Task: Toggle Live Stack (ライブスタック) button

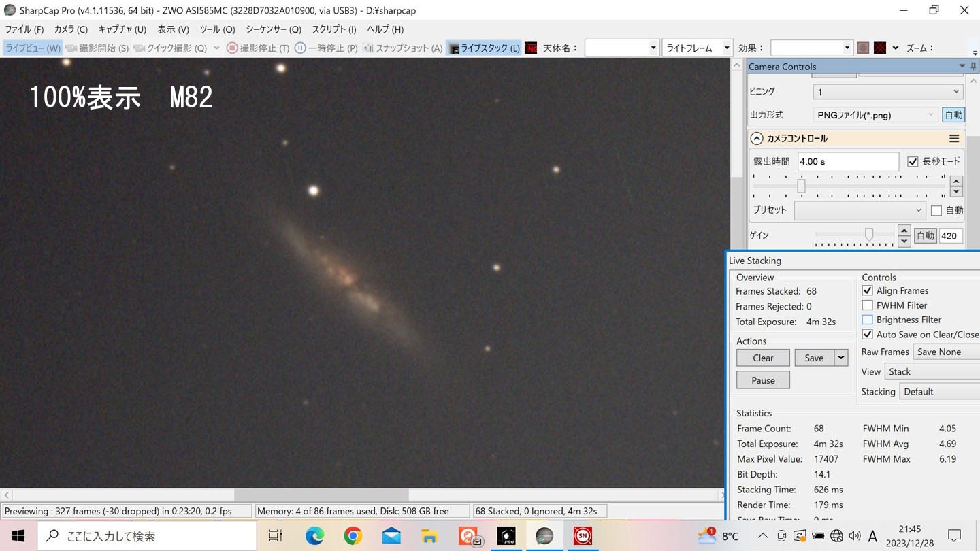Action: [x=484, y=48]
